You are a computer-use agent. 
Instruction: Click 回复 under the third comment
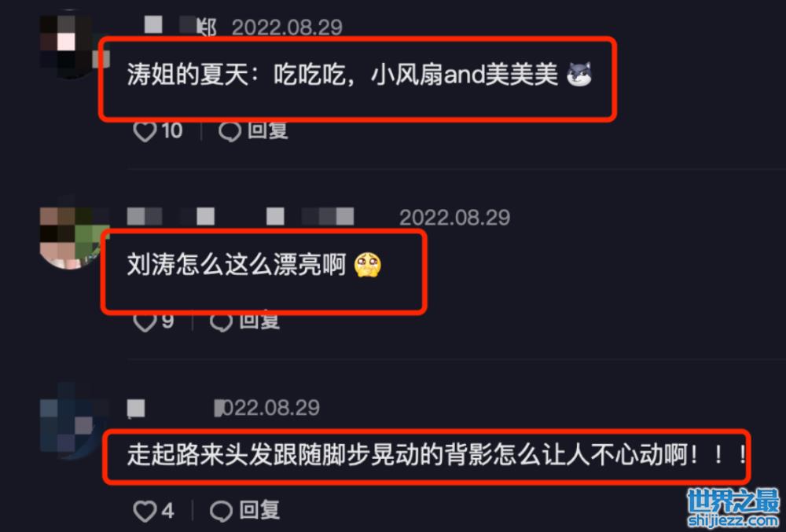(259, 511)
